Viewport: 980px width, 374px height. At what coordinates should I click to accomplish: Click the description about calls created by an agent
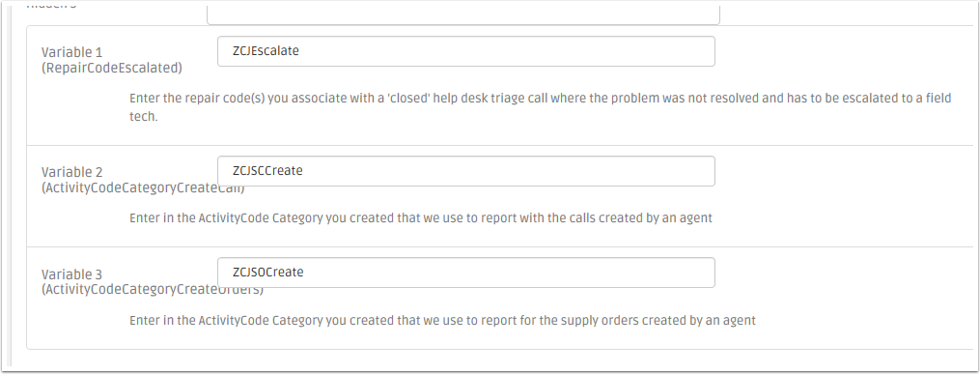tap(421, 218)
